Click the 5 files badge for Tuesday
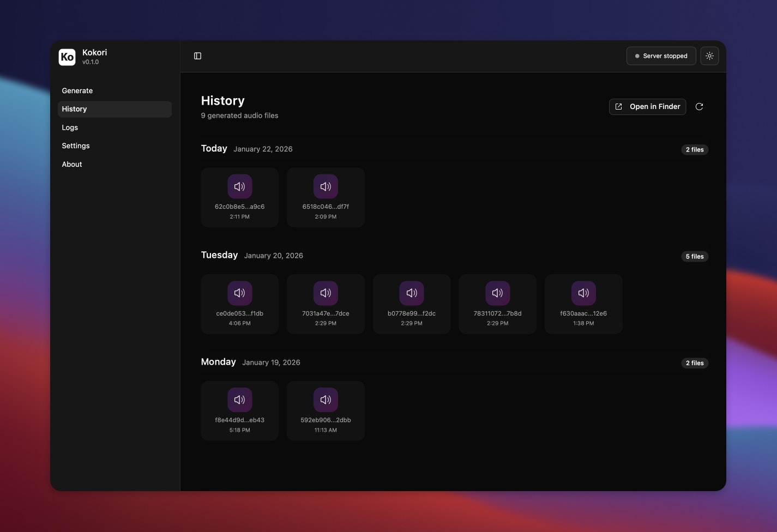Image resolution: width=777 pixels, height=532 pixels. pos(695,257)
